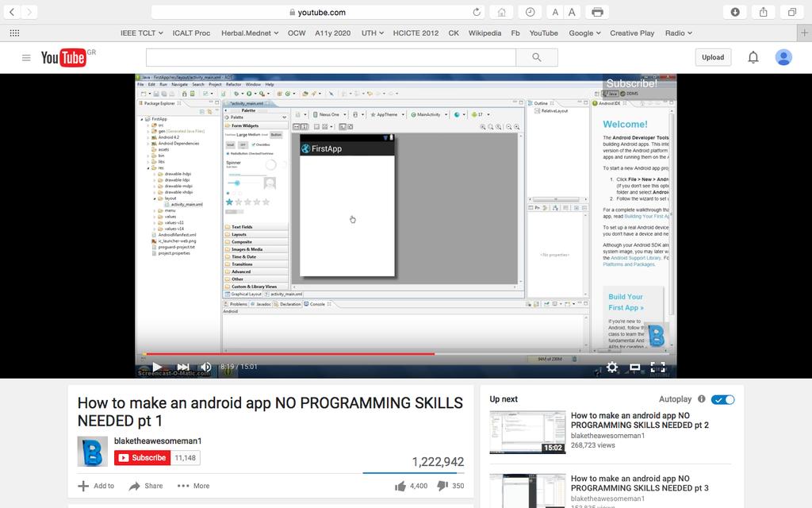Click the 1,222,942 view count
Screen dimensions: 812x508
click(438, 462)
